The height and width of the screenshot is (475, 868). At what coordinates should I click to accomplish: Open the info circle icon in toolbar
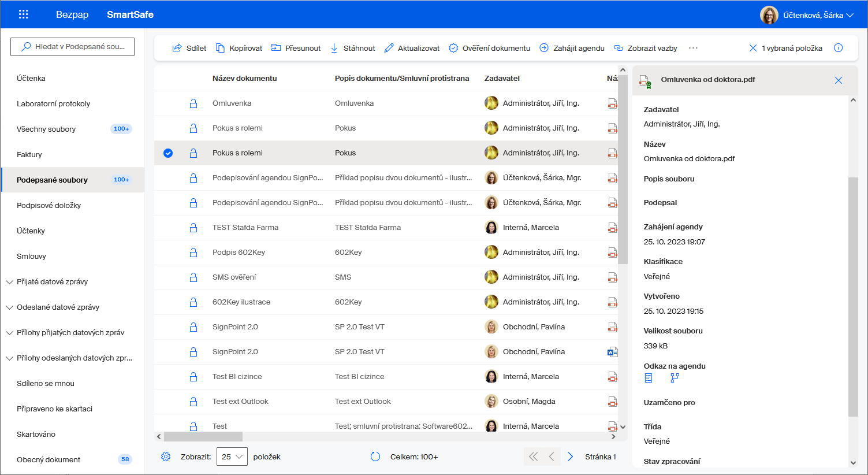point(839,48)
